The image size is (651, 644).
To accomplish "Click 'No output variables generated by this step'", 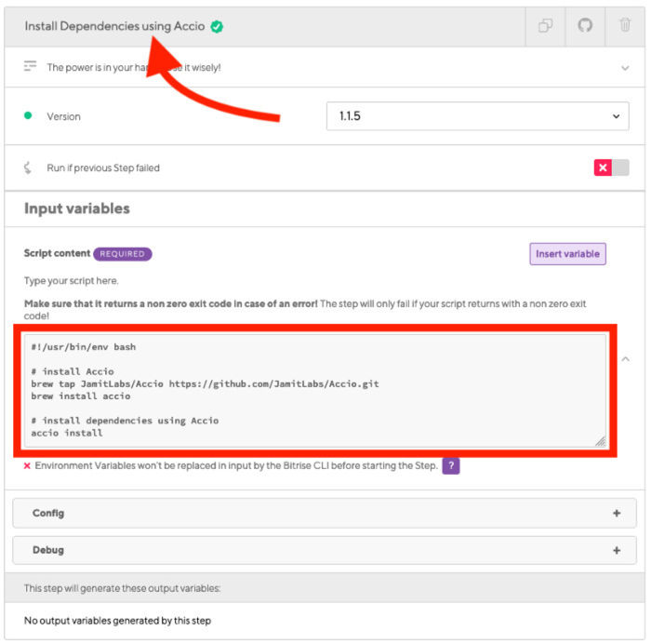I will pos(117,621).
